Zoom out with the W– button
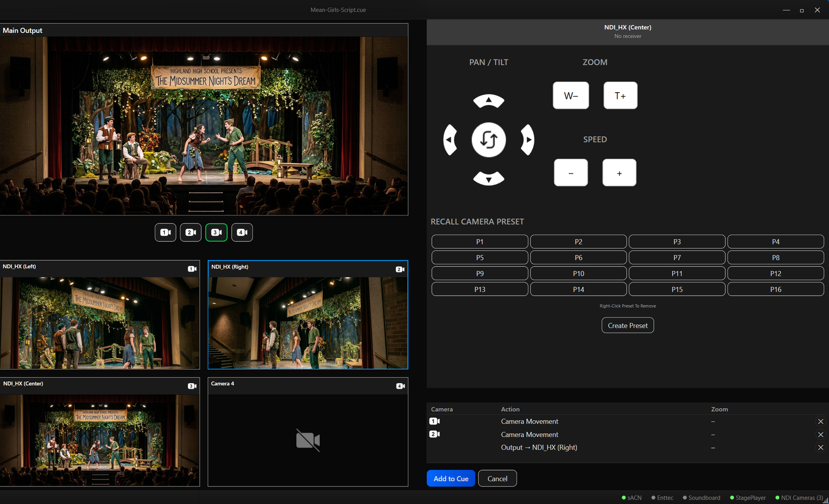 pyautogui.click(x=571, y=95)
